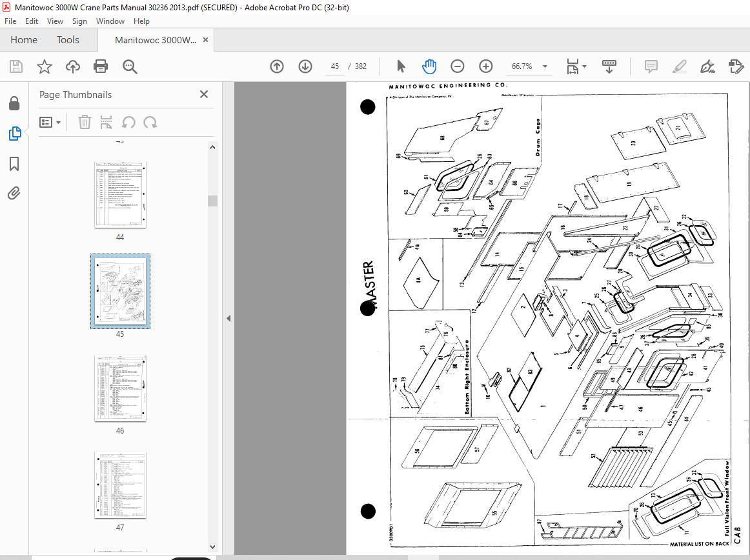The image size is (750, 560).
Task: Print the document
Action: click(x=101, y=66)
